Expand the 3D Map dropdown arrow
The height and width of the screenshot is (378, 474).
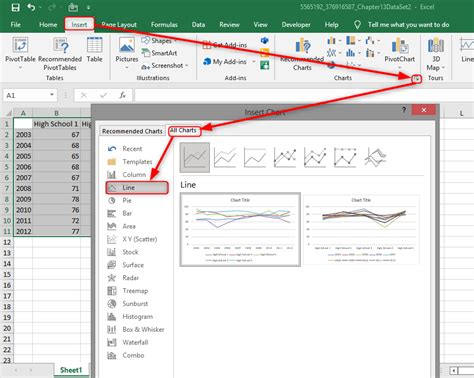click(443, 68)
